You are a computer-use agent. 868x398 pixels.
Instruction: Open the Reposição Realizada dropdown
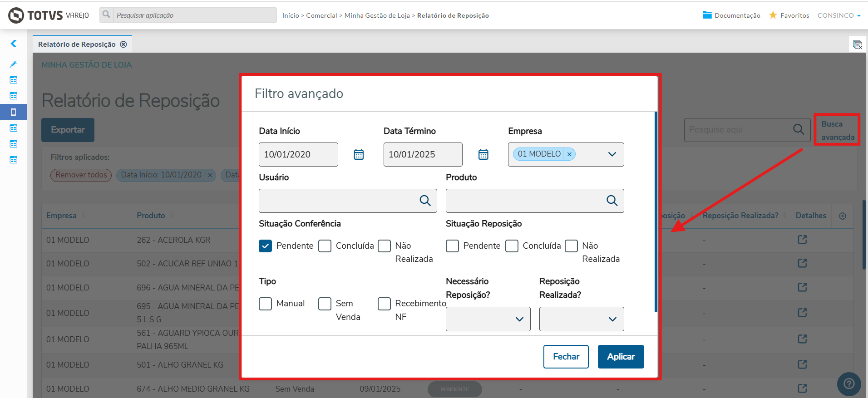(581, 319)
